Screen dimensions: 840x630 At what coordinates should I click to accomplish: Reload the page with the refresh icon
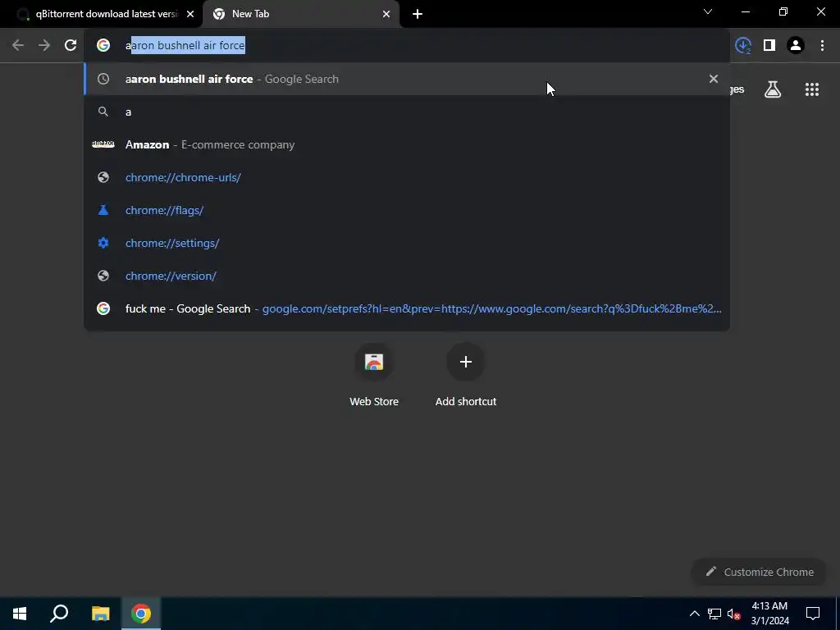click(x=71, y=46)
